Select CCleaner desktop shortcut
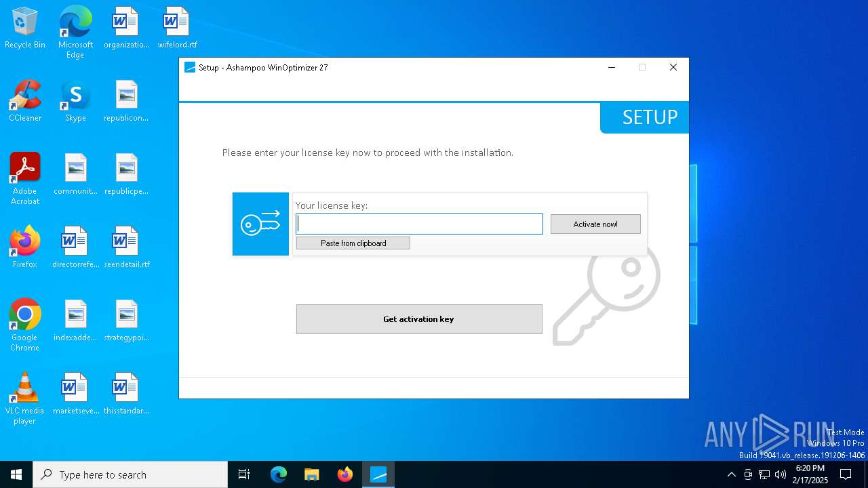The width and height of the screenshot is (868, 488). [x=25, y=102]
